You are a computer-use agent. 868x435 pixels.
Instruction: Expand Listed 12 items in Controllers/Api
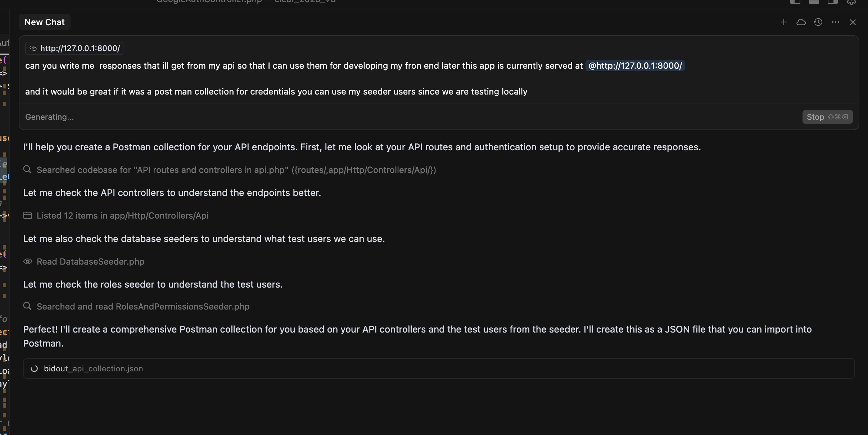122,216
